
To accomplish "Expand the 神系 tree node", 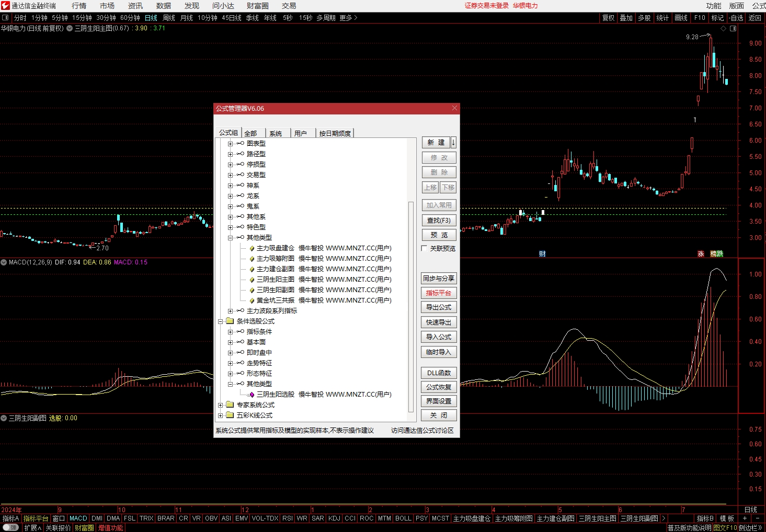I will (x=230, y=186).
